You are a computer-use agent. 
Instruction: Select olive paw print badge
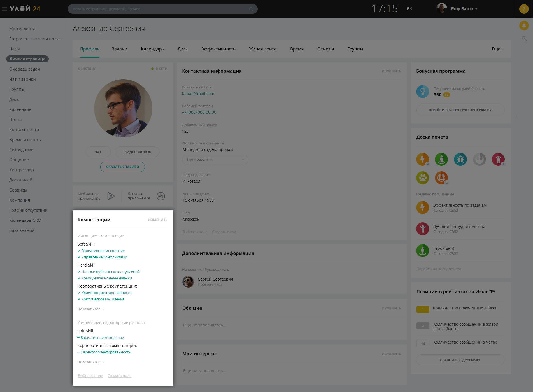pyautogui.click(x=423, y=178)
